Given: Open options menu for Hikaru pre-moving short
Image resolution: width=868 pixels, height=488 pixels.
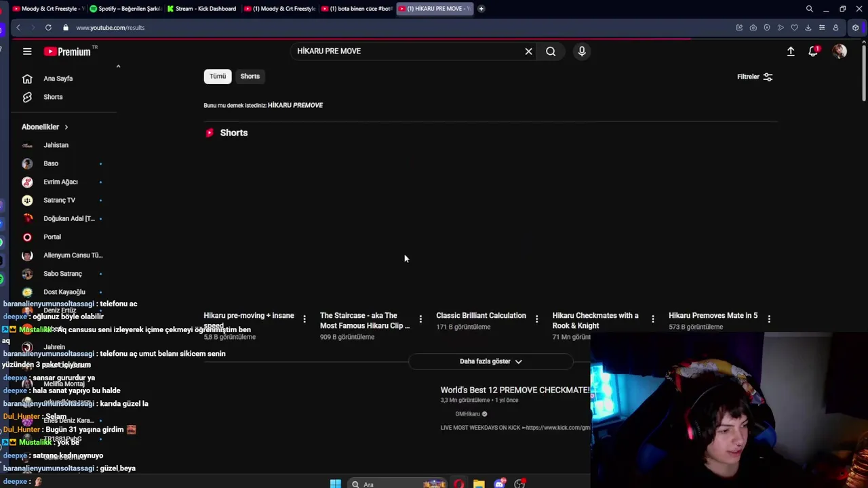Looking at the screenshot, I should click(x=304, y=319).
